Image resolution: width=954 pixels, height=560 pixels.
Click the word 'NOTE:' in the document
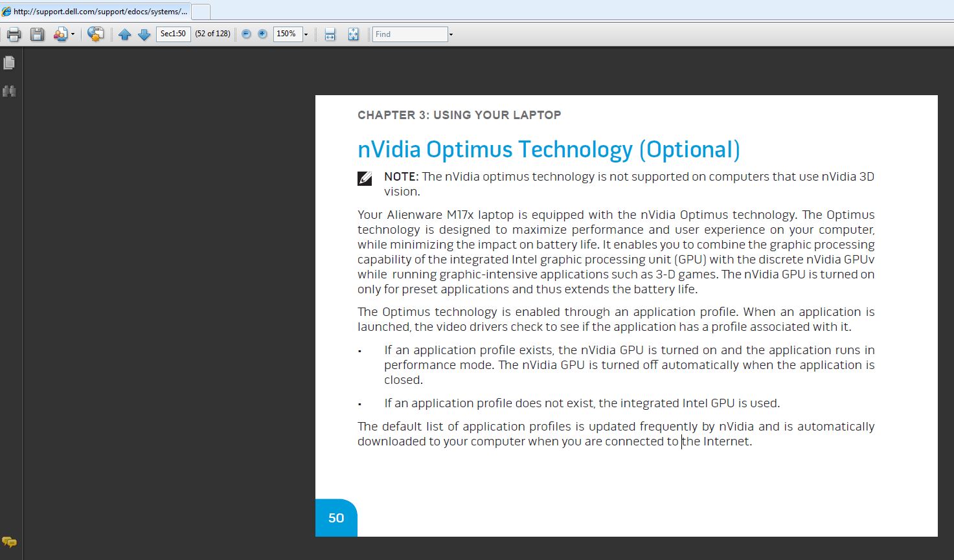[402, 177]
